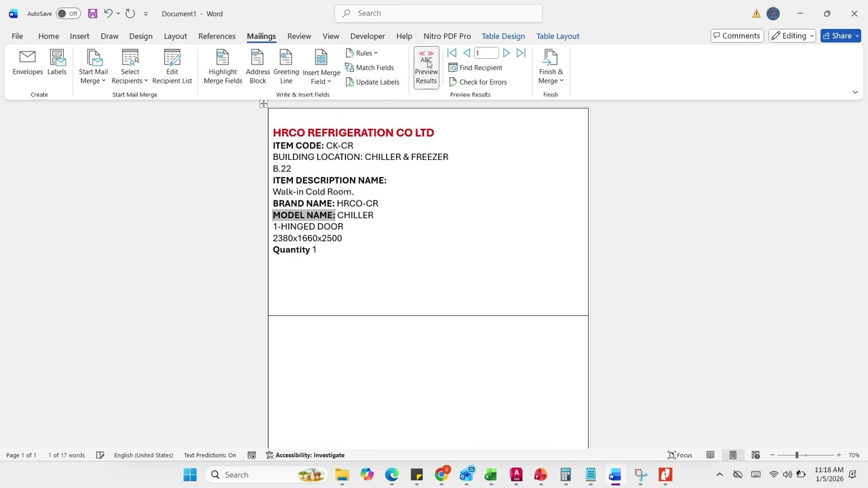
Task: Click Update Labels
Action: click(372, 82)
